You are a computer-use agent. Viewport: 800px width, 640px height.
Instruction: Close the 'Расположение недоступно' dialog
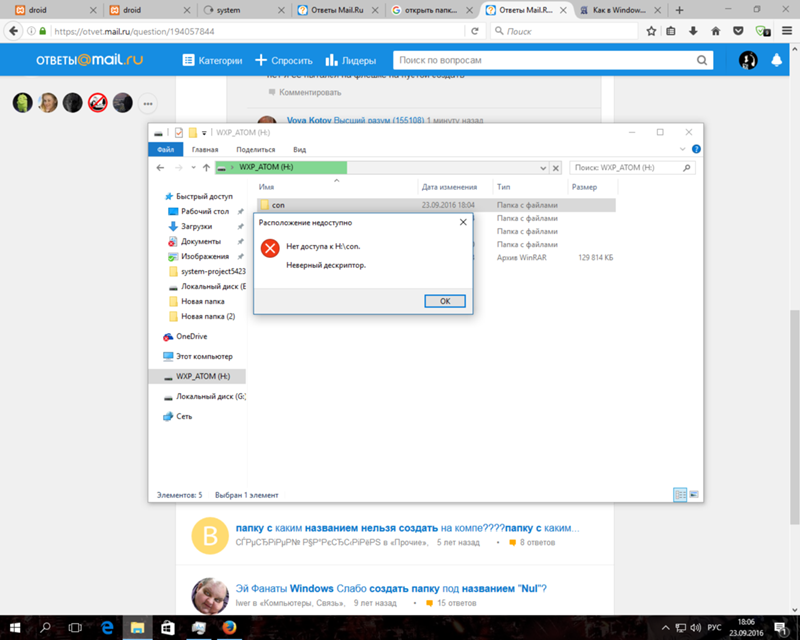click(463, 222)
